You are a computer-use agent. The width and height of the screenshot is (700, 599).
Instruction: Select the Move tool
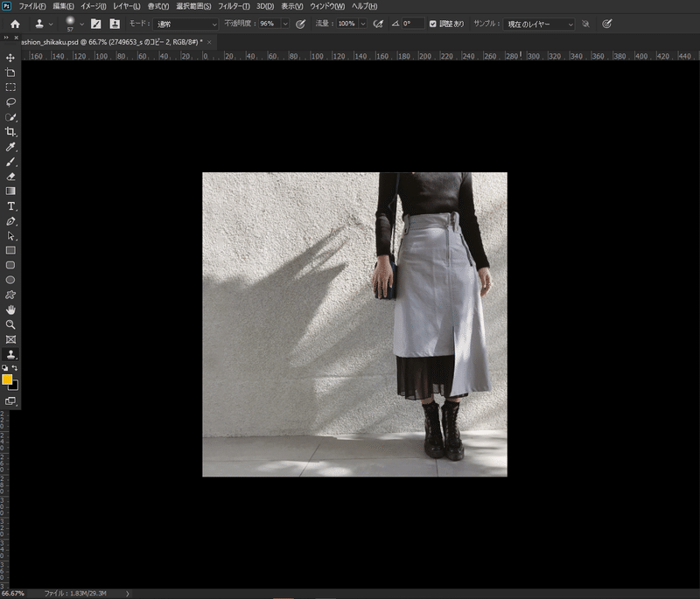pos(10,58)
